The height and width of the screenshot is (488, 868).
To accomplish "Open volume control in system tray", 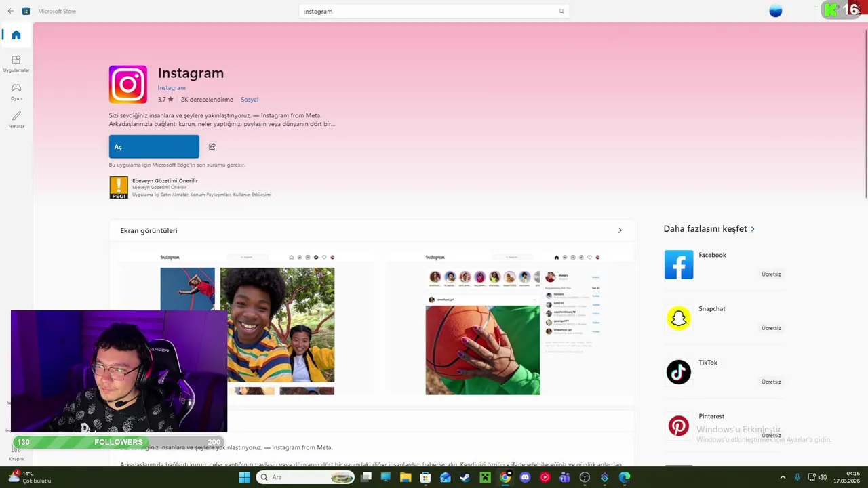I will coord(823,477).
